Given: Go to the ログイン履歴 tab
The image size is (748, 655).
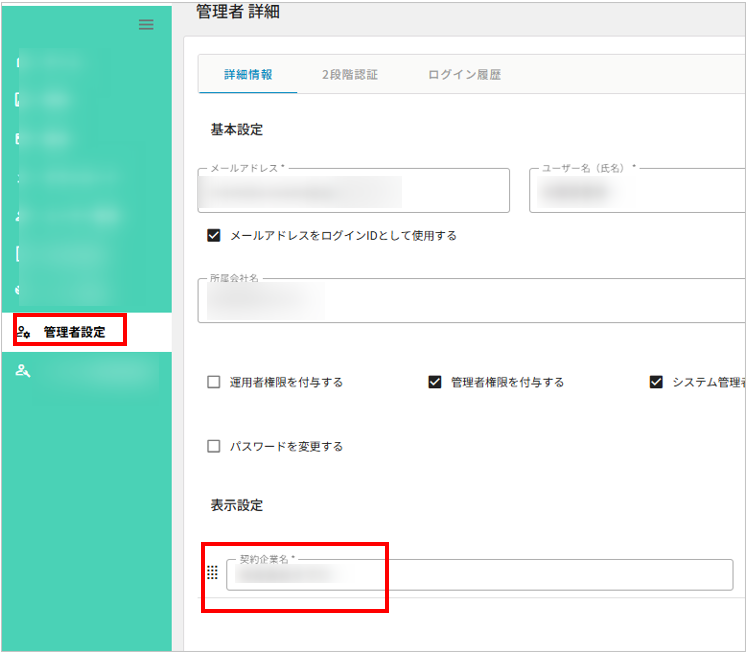Looking at the screenshot, I should pyautogui.click(x=464, y=75).
